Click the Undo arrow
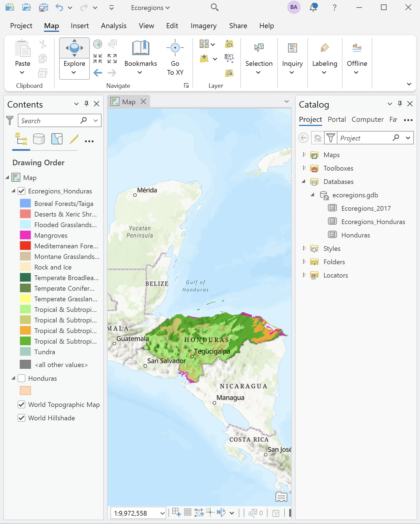 [59, 7]
